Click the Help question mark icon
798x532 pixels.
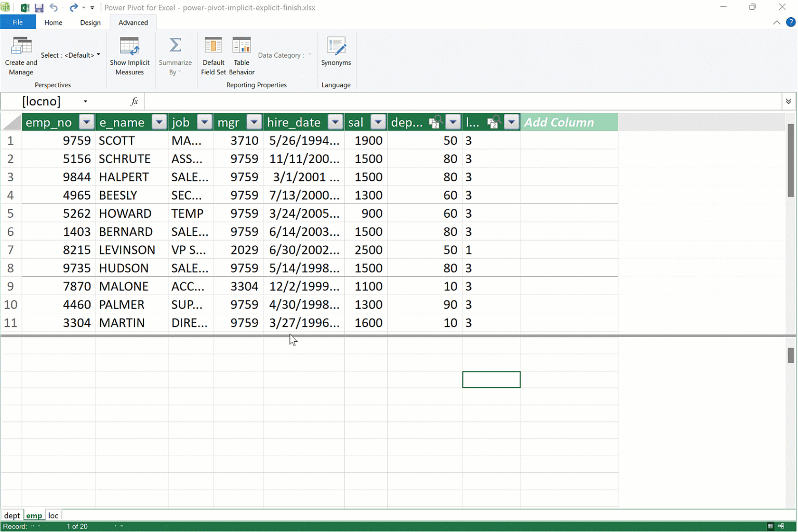click(790, 22)
